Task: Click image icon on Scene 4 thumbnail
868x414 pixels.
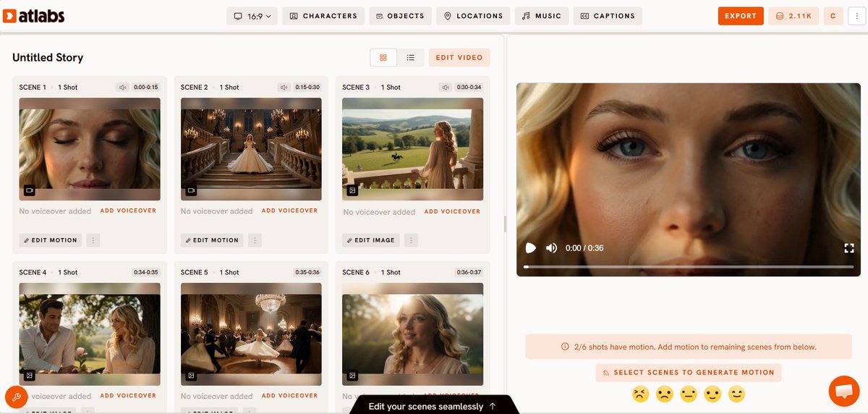Action: click(30, 376)
